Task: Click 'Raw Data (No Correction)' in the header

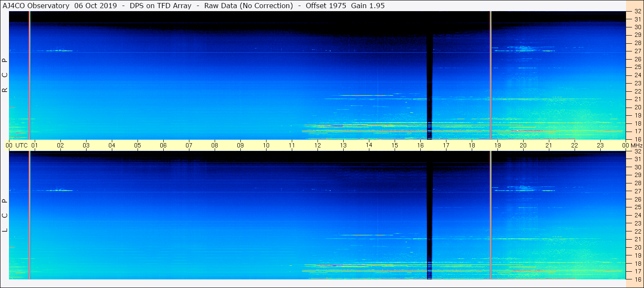Action: (x=249, y=6)
